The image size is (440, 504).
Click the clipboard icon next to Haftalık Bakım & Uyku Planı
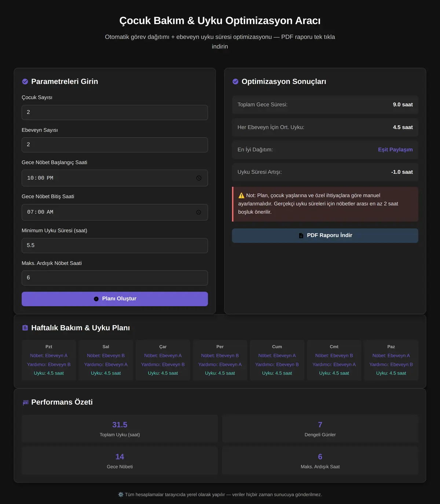click(x=25, y=328)
